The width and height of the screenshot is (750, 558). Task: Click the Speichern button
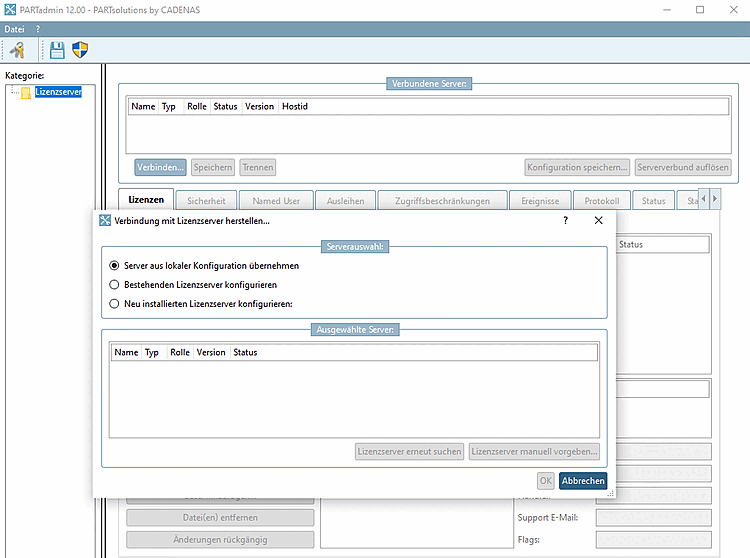[213, 167]
